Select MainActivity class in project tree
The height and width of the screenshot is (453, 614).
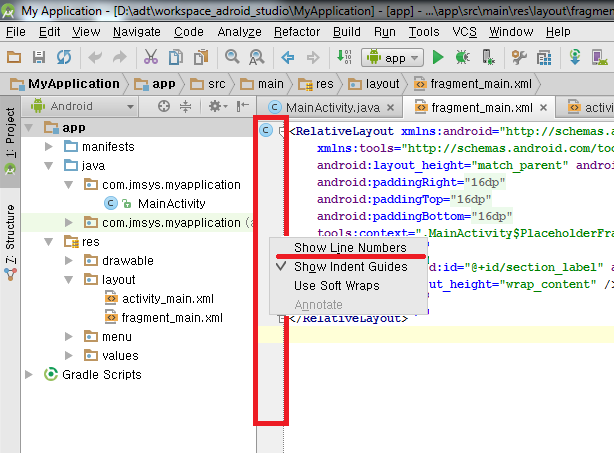click(x=172, y=204)
